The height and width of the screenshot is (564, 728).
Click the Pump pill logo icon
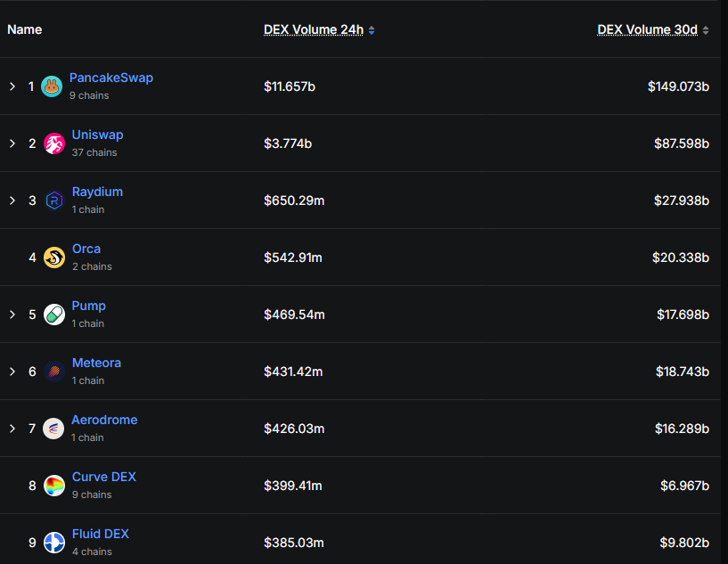(54, 315)
